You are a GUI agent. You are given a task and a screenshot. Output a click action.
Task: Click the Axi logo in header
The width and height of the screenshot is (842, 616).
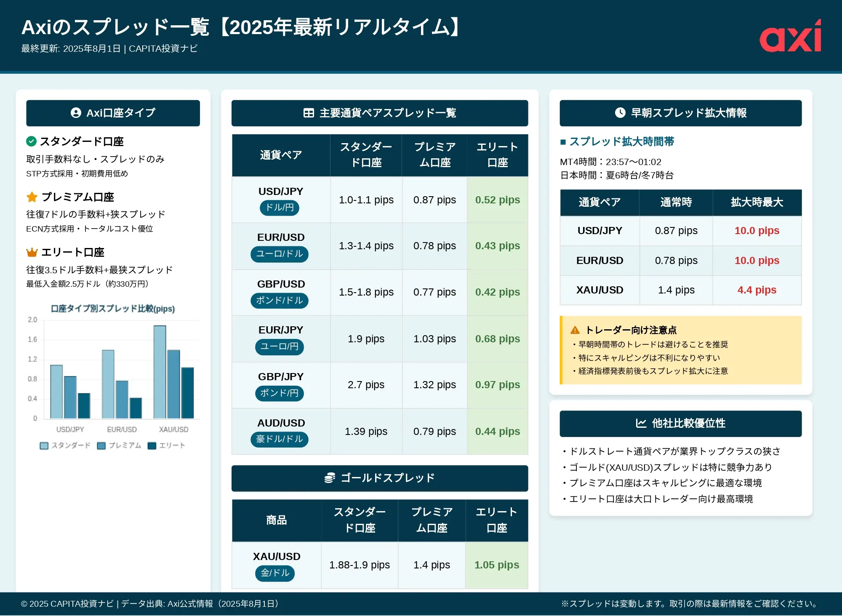point(790,36)
